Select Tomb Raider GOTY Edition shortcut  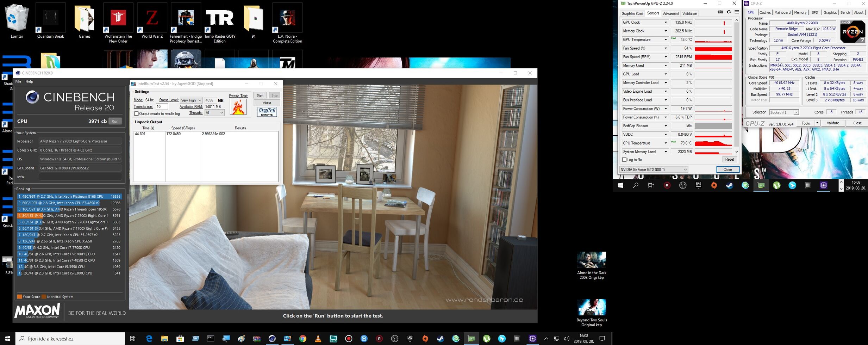pos(220,23)
